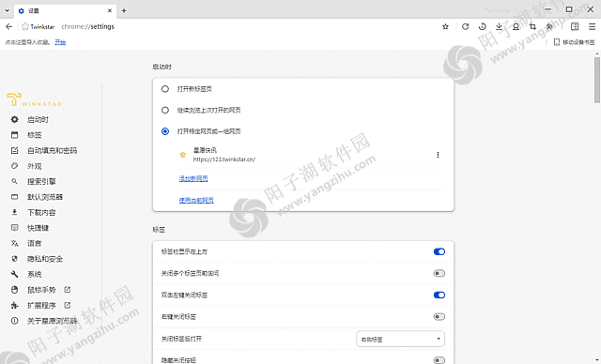Close the 设置 tab

(110, 10)
